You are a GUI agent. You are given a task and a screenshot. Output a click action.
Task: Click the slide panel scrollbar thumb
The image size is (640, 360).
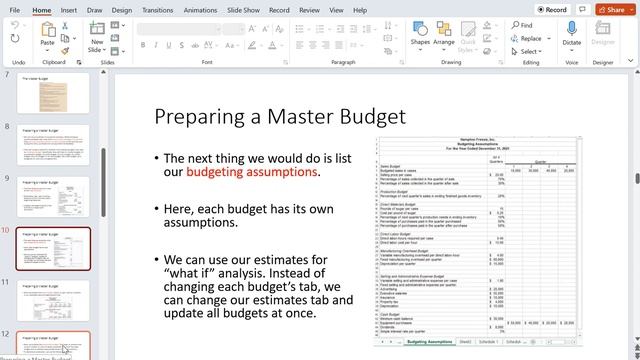coord(103,182)
